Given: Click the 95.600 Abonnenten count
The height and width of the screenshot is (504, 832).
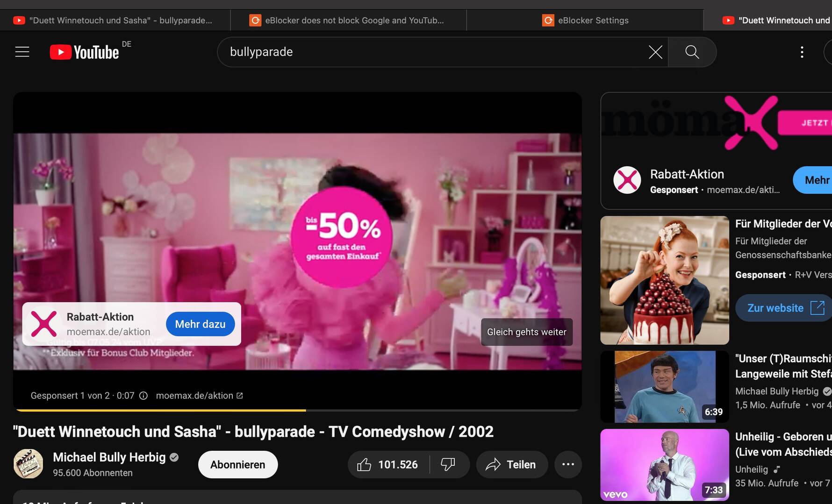Looking at the screenshot, I should (x=93, y=473).
